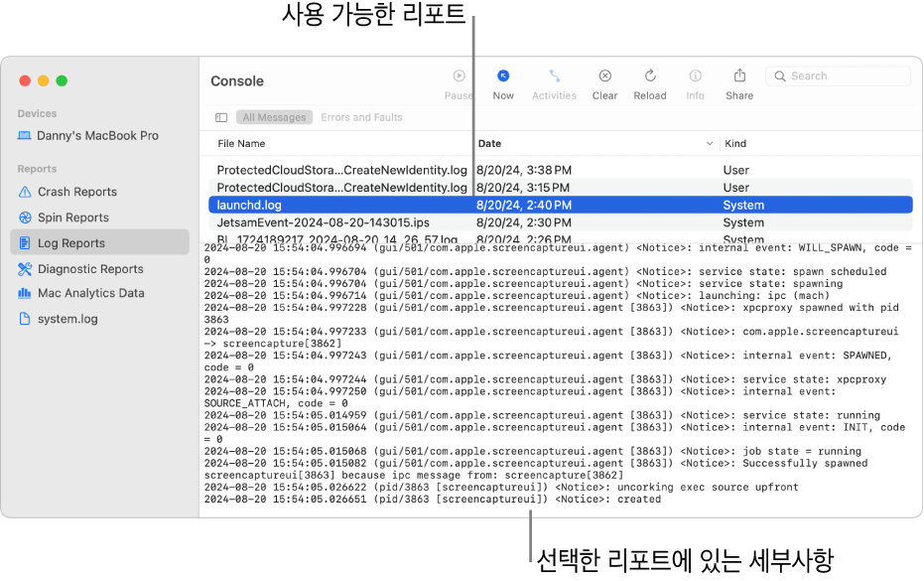The height and width of the screenshot is (581, 924).
Task: Reload the log reports
Action: (x=650, y=84)
